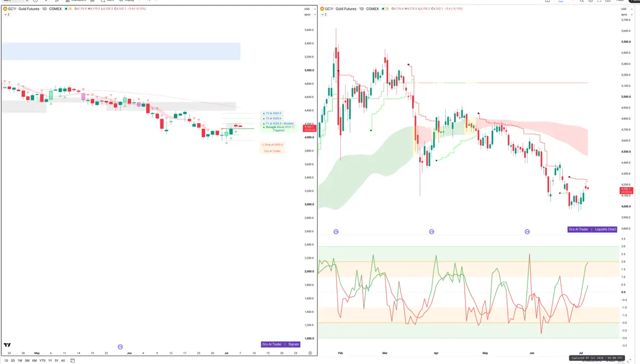Expand the indicator legend on right chart
The width and height of the screenshot is (640, 364).
pos(324,14)
